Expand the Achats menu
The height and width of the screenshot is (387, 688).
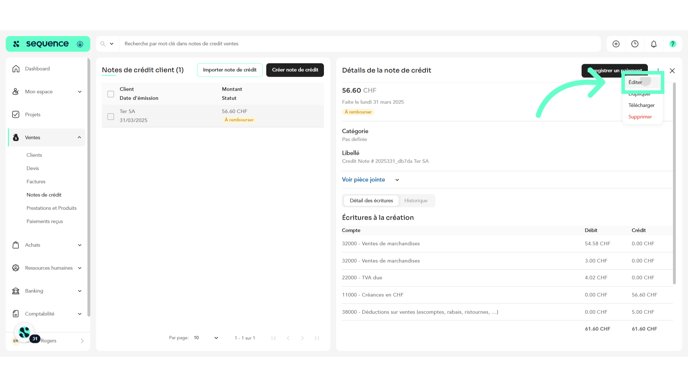79,245
